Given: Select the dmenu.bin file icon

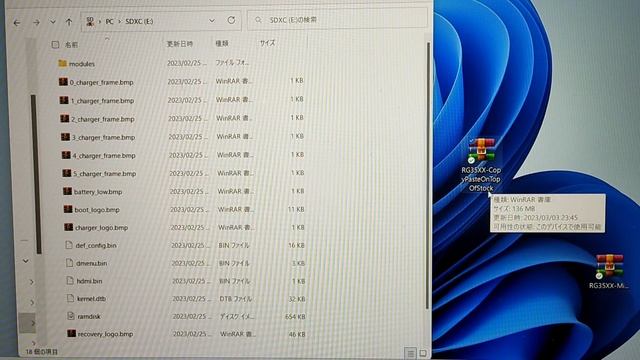Looking at the screenshot, I should click(70, 263).
